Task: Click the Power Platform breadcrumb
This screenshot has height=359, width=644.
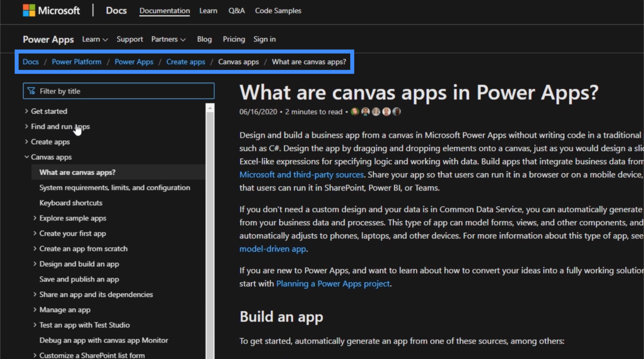Action: coord(77,62)
